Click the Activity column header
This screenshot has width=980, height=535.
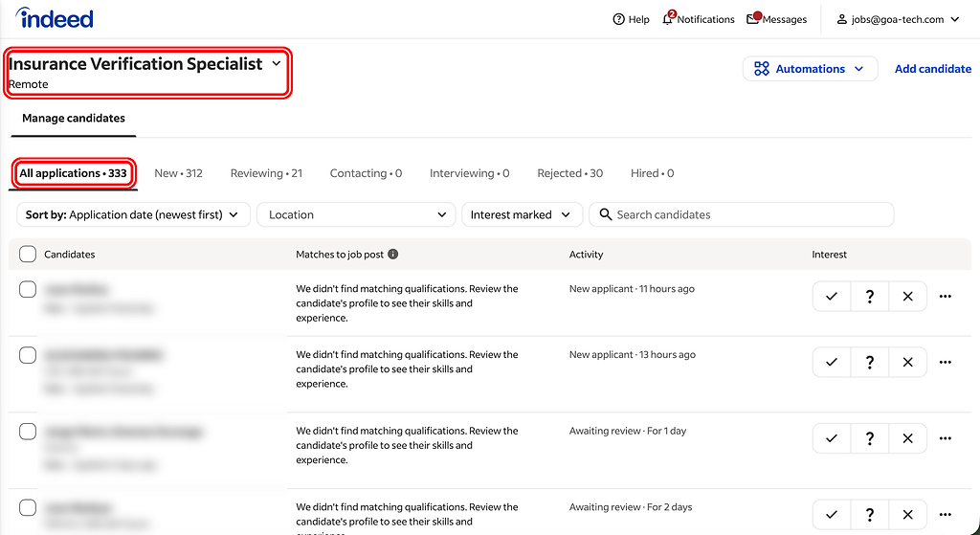586,255
